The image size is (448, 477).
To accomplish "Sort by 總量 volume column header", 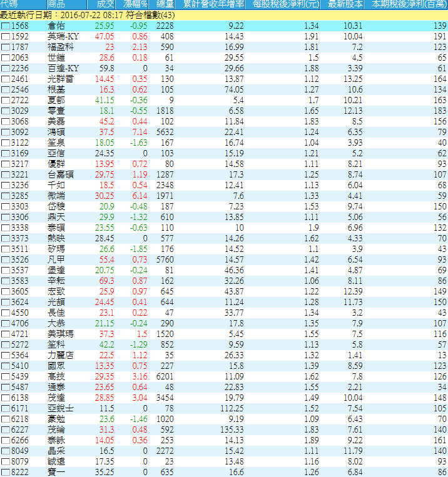I will tap(164, 4).
